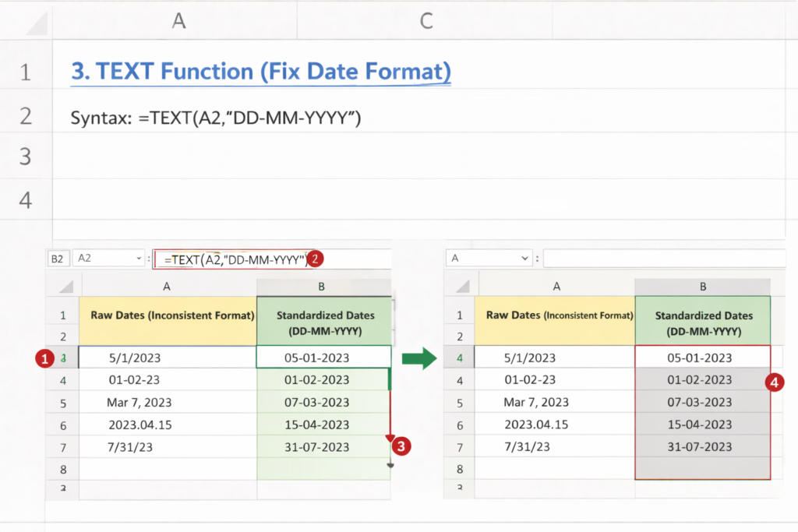Screen dimensions: 798x532
Task: Click right sheet 'Raw Dates (Inconsistent Format)' header cell
Action: [x=555, y=320]
